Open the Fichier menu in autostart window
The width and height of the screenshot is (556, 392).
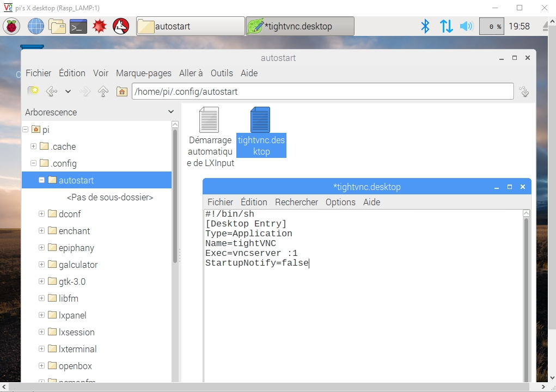click(x=38, y=73)
